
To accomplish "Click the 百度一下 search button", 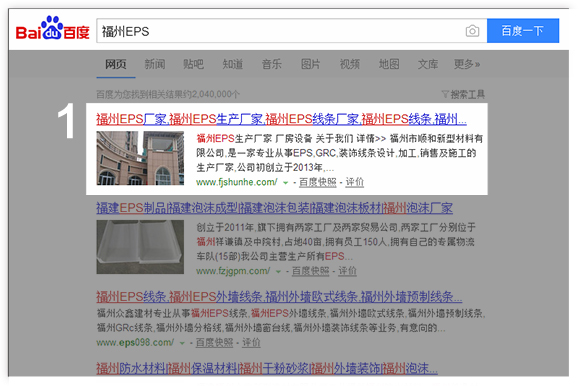I will [523, 31].
